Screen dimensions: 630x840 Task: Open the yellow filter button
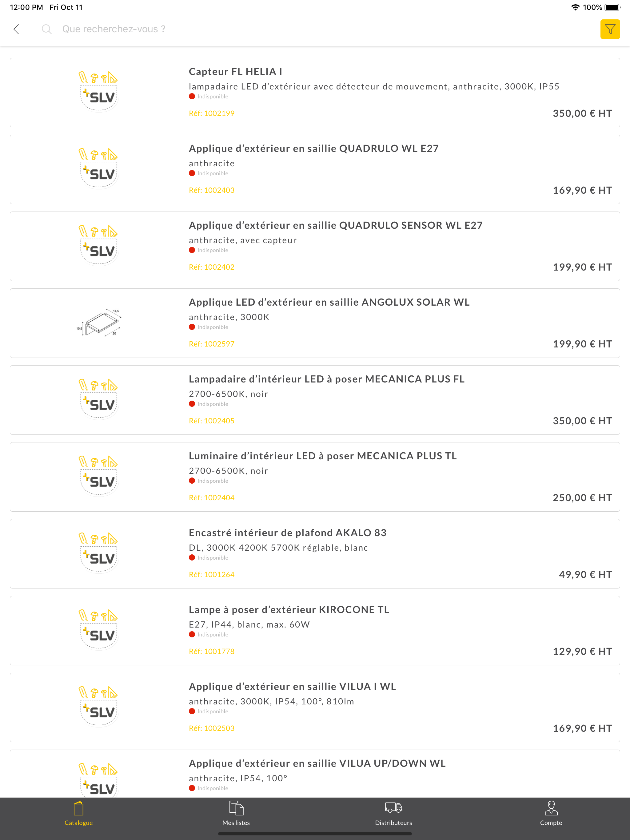(610, 29)
